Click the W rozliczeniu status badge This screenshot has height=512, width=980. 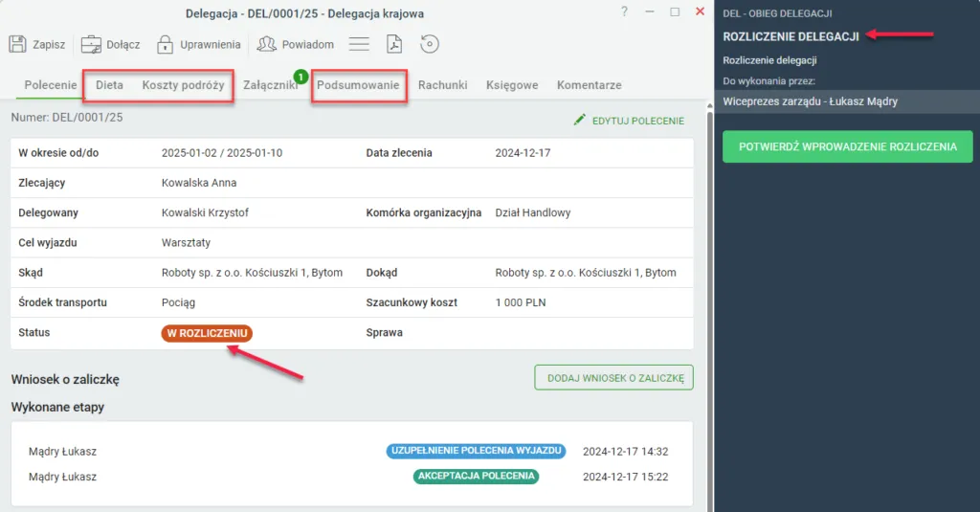point(207,333)
